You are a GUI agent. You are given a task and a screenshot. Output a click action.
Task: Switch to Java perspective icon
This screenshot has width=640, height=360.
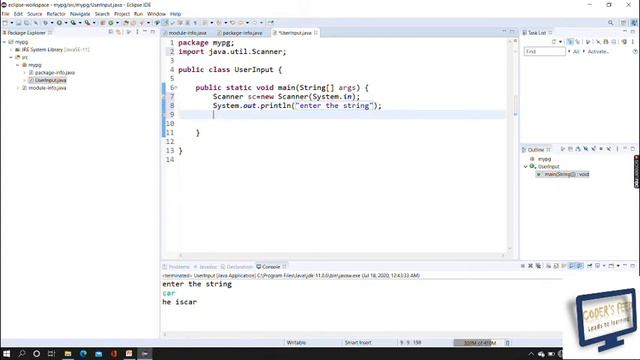pos(634,23)
